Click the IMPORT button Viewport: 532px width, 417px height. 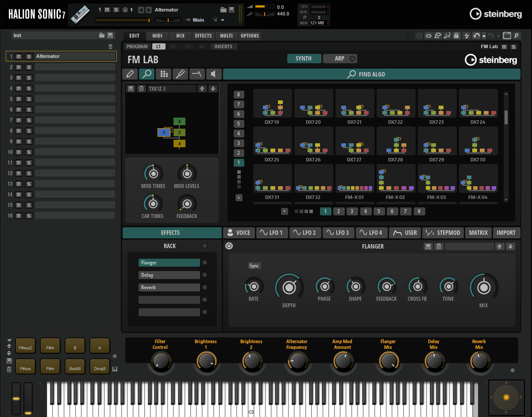pyautogui.click(x=506, y=233)
